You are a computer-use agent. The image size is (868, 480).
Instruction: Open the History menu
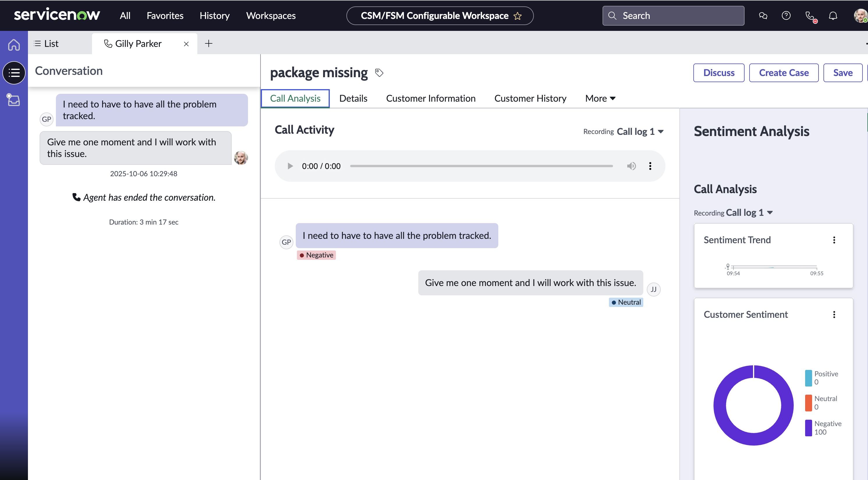coord(215,15)
